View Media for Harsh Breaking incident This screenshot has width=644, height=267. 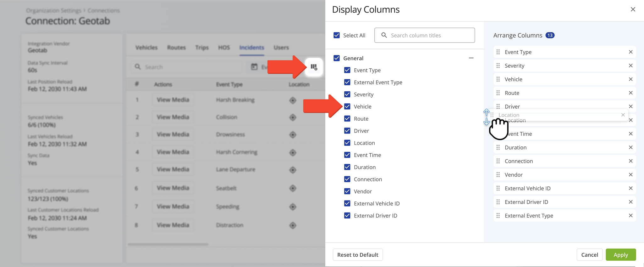pyautogui.click(x=173, y=100)
